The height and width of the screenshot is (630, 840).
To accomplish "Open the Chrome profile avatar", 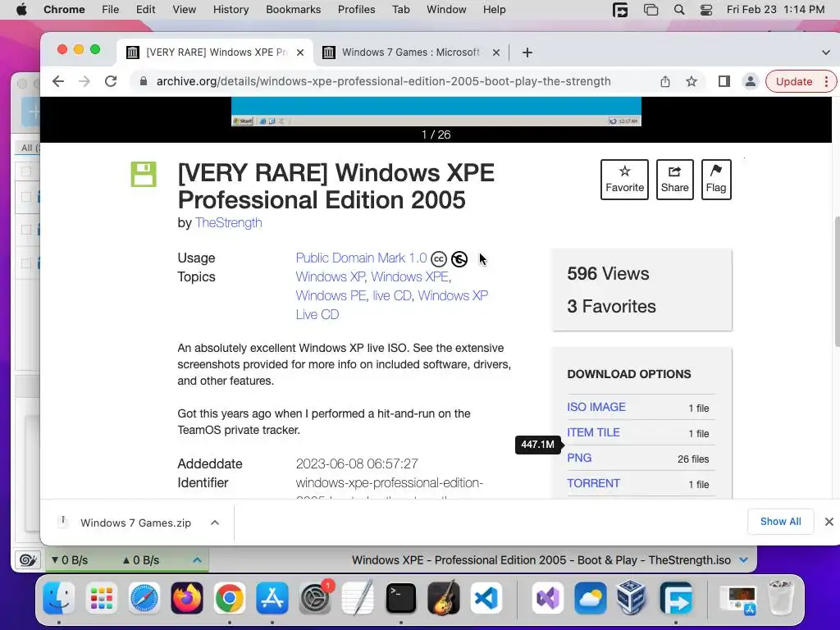I will click(751, 81).
